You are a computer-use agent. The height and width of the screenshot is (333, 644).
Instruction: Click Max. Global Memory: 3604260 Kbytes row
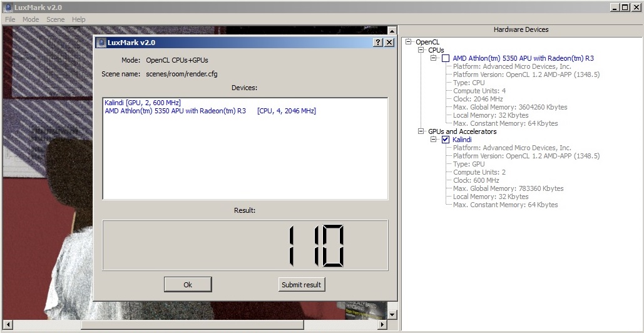(510, 107)
